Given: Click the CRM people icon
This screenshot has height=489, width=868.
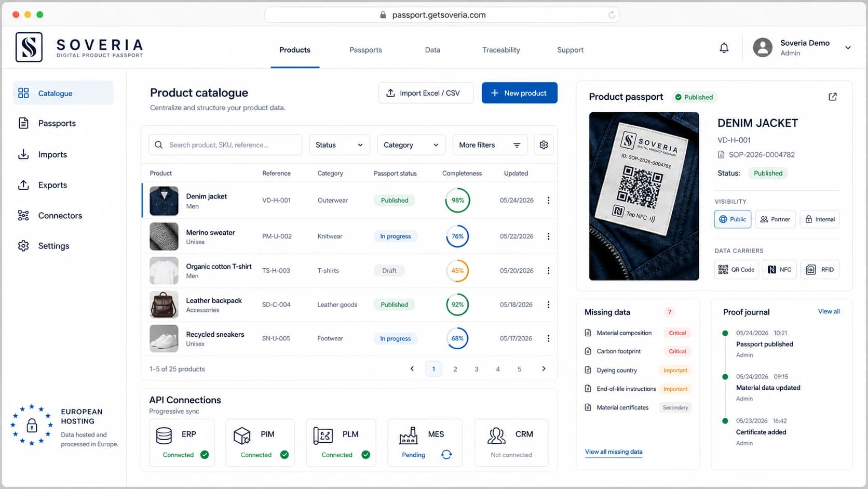Looking at the screenshot, I should (497, 435).
